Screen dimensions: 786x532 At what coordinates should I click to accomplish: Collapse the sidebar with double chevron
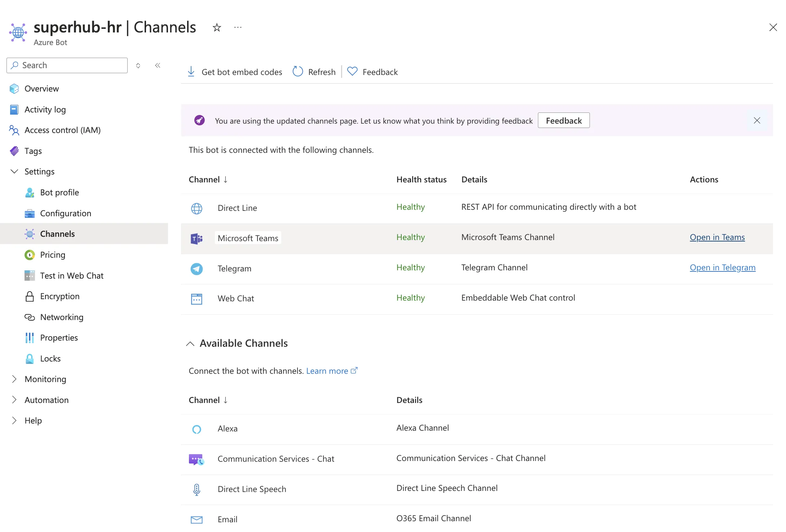click(158, 65)
